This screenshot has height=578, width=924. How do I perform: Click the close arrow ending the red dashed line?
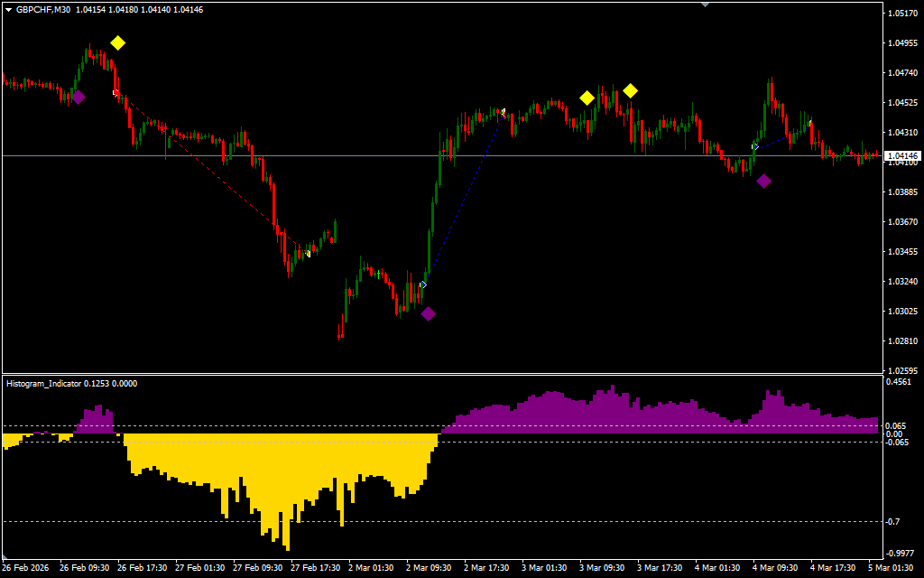[x=308, y=254]
